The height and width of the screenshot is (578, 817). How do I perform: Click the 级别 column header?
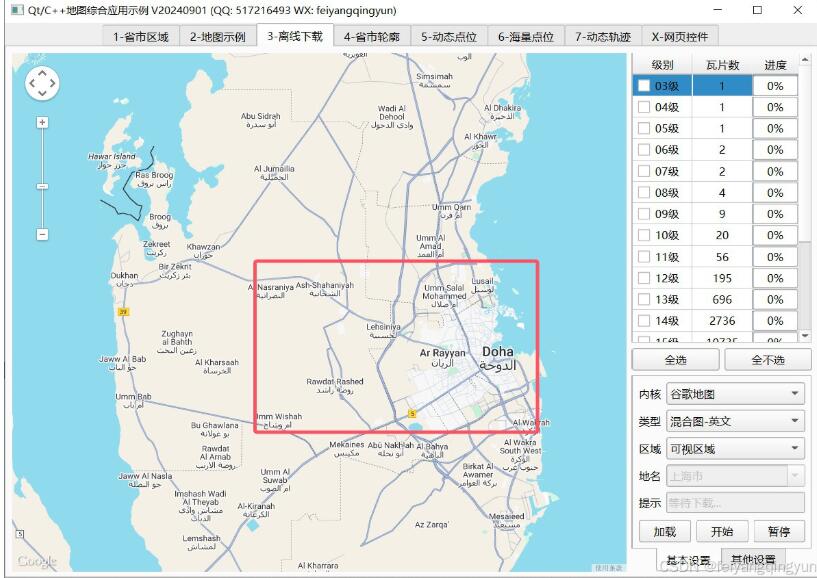coord(662,65)
